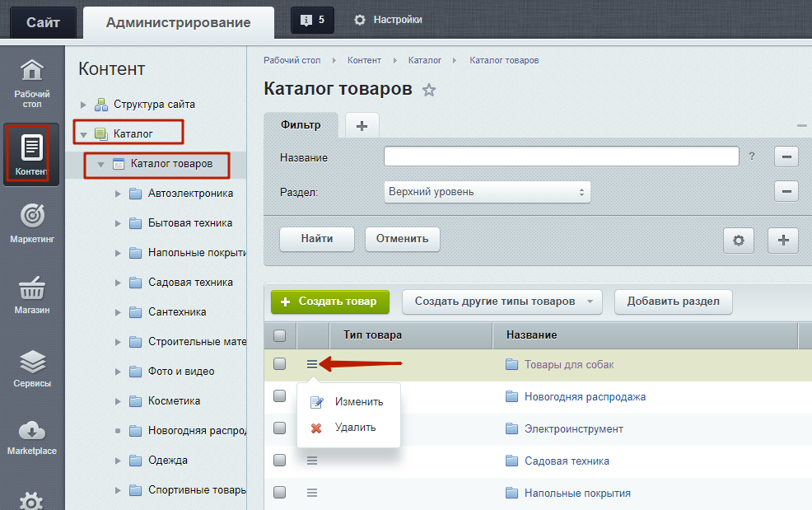
Task: Open the Раздел dropdown Верхний уровень
Action: 487,192
